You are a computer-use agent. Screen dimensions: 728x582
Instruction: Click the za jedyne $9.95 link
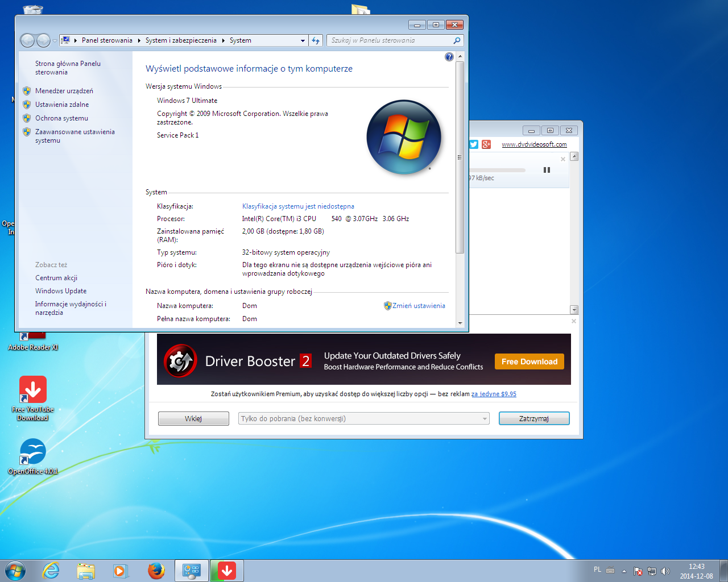tap(494, 394)
